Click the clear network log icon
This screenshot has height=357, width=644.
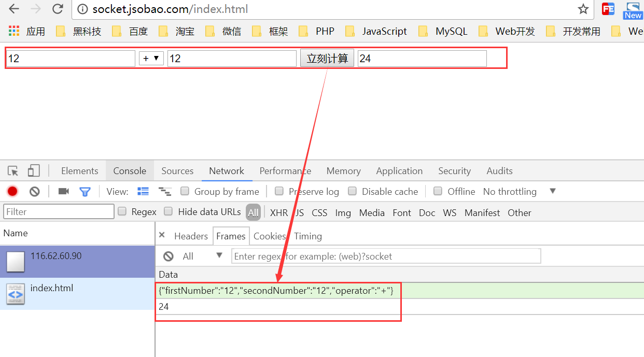[x=35, y=192]
